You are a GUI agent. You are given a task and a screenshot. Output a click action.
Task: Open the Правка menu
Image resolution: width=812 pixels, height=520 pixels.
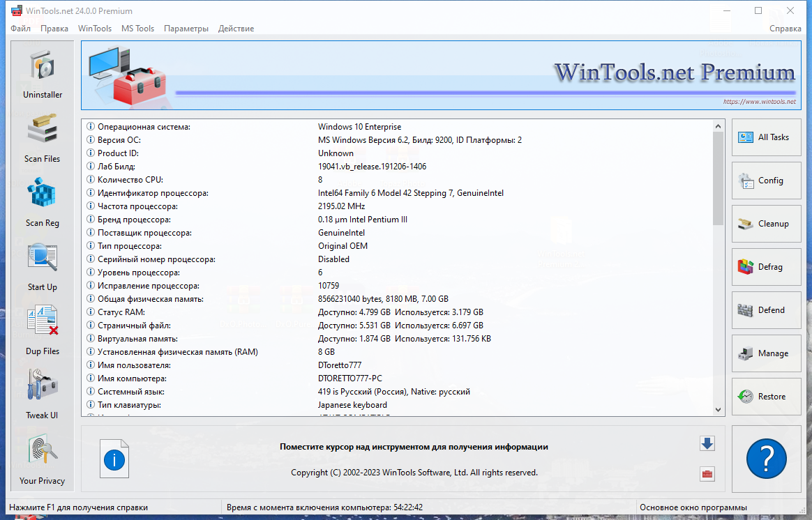(x=54, y=29)
